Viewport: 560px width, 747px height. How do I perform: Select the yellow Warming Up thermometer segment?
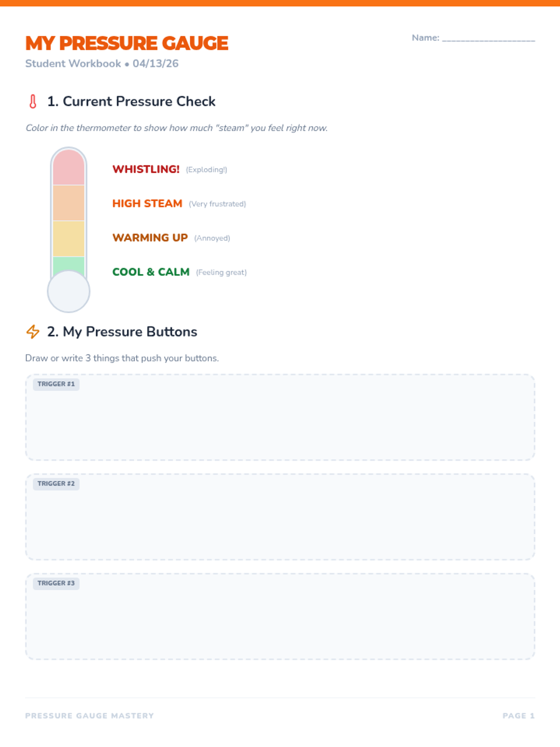pyautogui.click(x=69, y=239)
